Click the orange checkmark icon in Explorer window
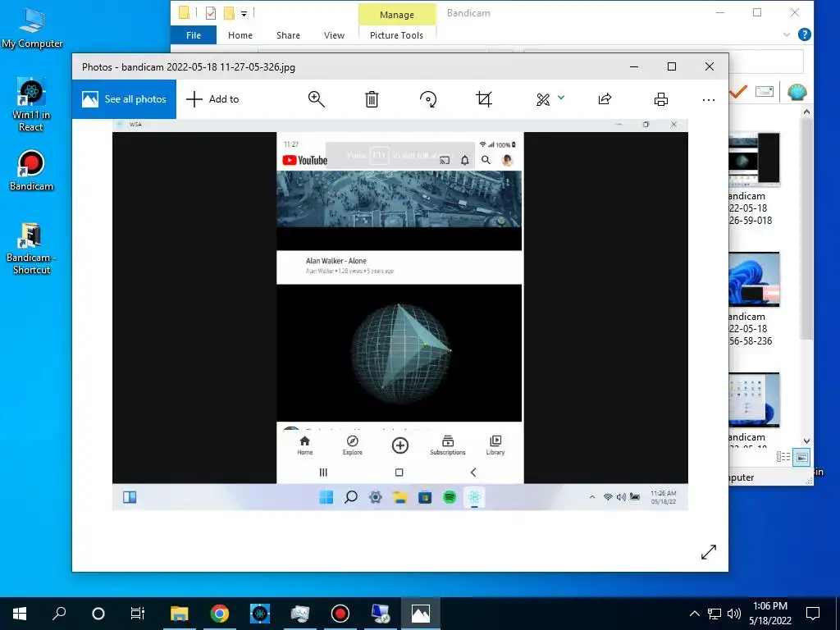 (738, 92)
